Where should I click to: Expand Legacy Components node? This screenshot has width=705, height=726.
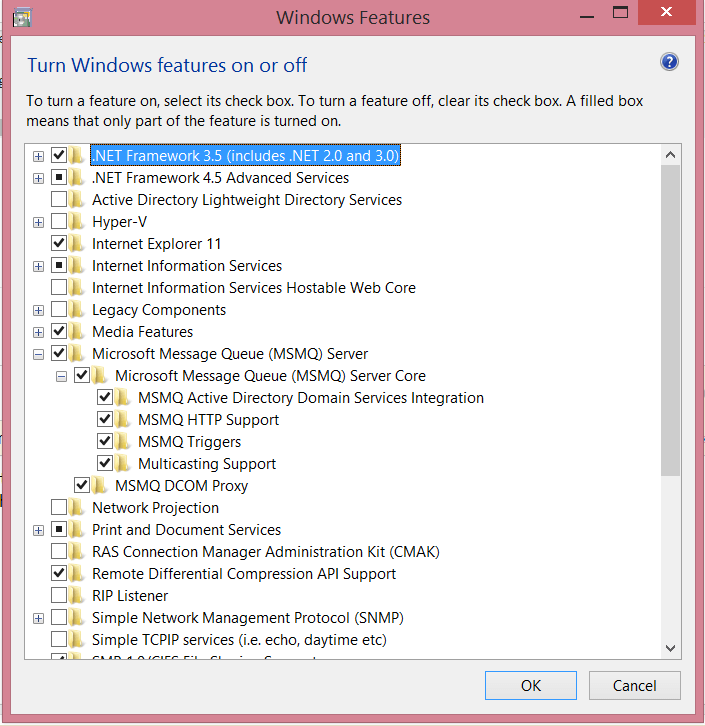click(x=38, y=310)
